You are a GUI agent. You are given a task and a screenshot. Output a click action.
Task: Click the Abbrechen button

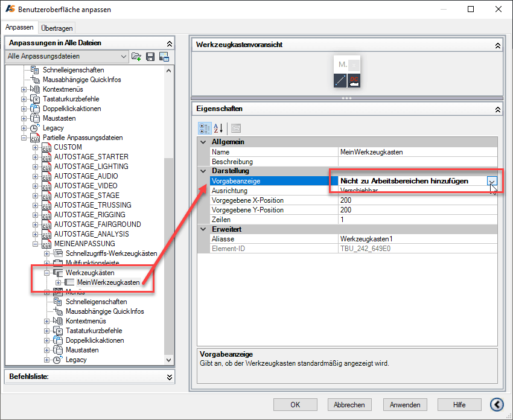(x=349, y=405)
